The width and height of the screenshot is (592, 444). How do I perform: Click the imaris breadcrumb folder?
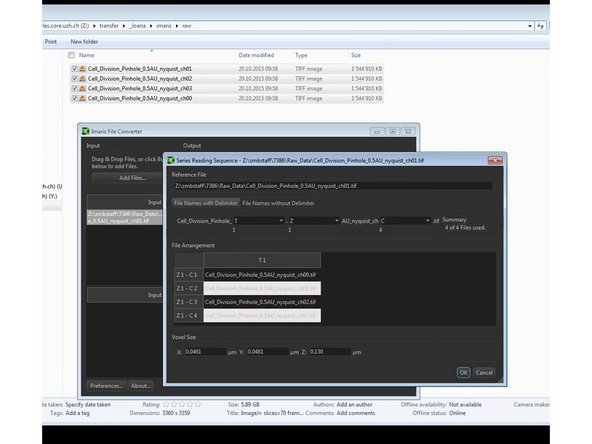coord(164,26)
